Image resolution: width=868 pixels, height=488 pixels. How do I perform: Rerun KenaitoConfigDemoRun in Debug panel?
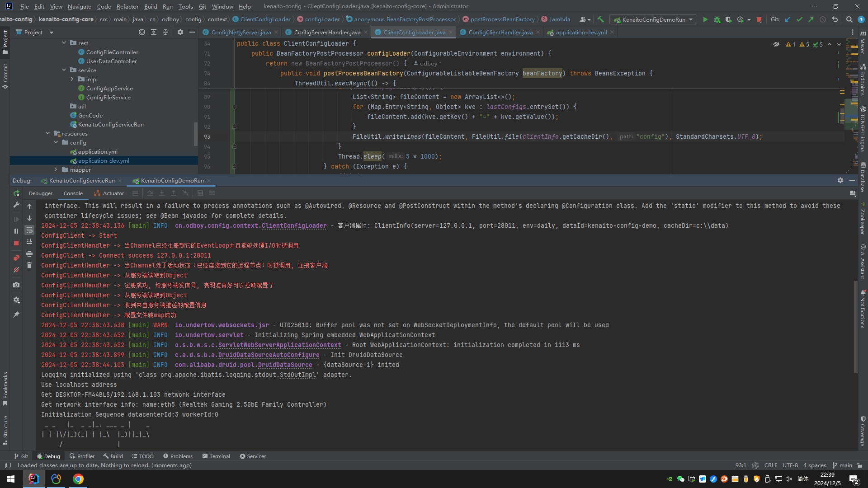(x=16, y=193)
